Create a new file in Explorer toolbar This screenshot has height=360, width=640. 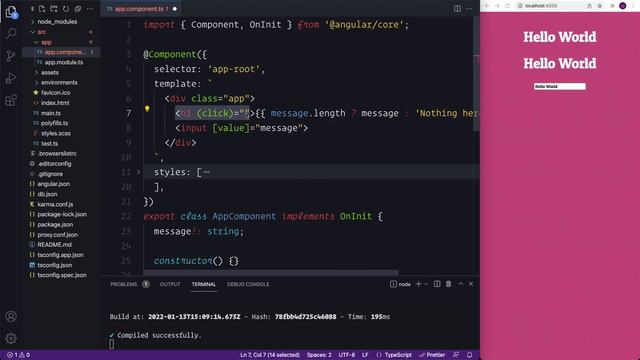pos(42,9)
